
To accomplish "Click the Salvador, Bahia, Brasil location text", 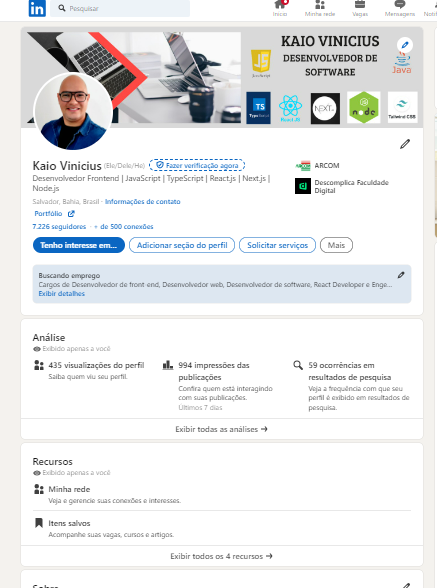I will (66, 202).
